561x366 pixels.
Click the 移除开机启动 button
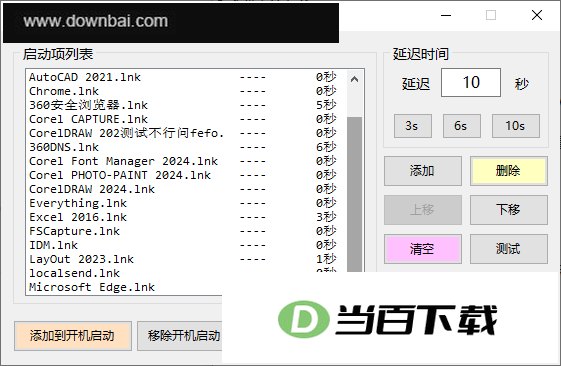point(180,336)
